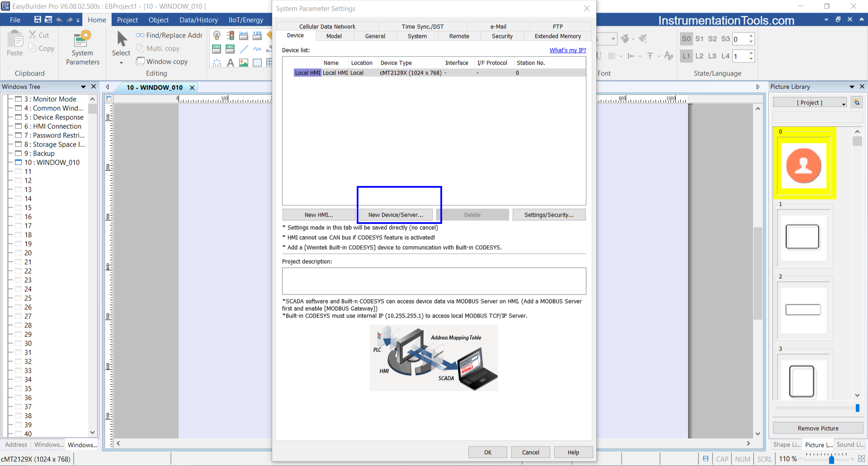Click the search icon in Picture Library

click(857, 102)
